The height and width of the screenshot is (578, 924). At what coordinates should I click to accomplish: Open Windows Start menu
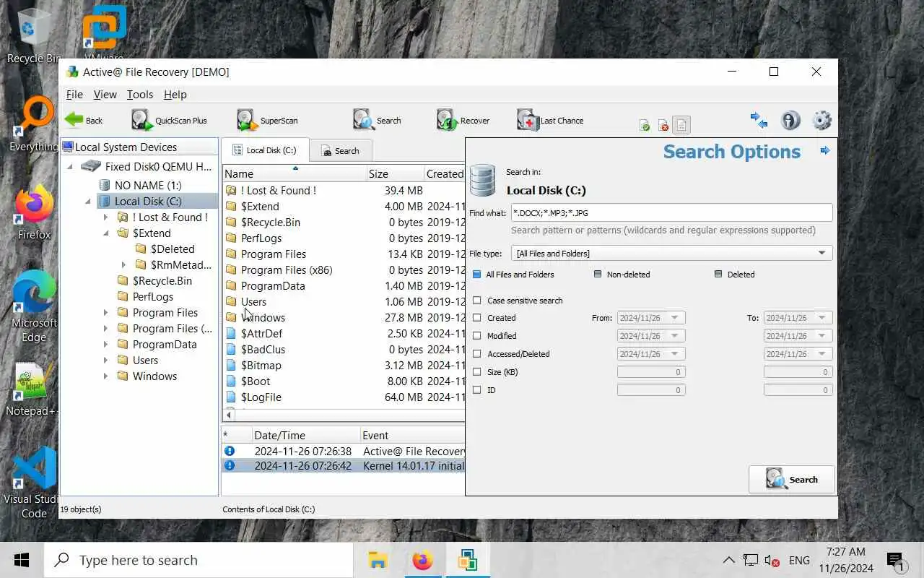coord(22,560)
